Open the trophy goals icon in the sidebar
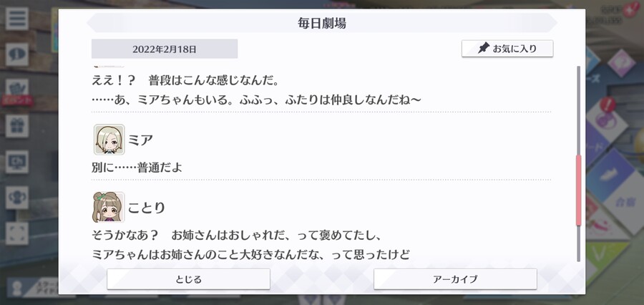This screenshot has width=644, height=305. click(x=17, y=198)
